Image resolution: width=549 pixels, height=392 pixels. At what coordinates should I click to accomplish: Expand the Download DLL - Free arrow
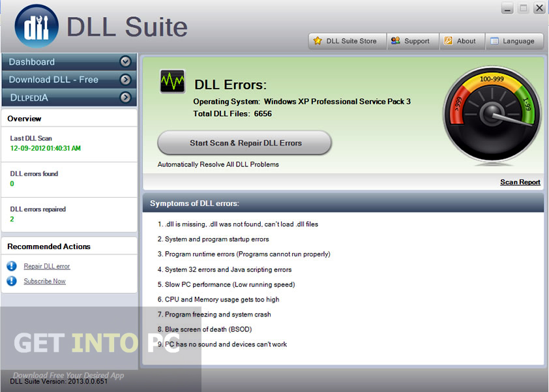tap(125, 80)
